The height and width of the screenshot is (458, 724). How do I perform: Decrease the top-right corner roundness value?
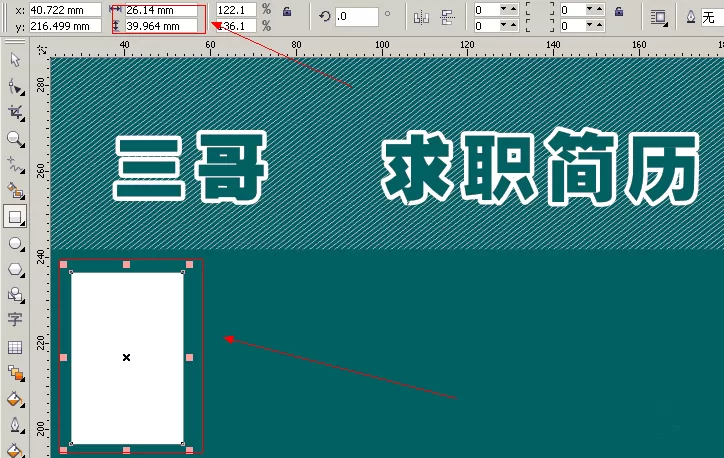[590, 9]
